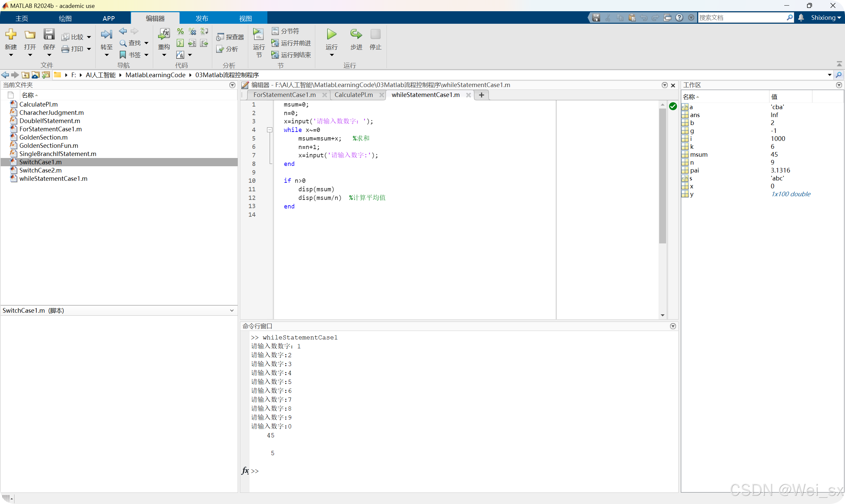Click the Step (步进) icon
Screen dimensions: 845x504
tap(356, 34)
